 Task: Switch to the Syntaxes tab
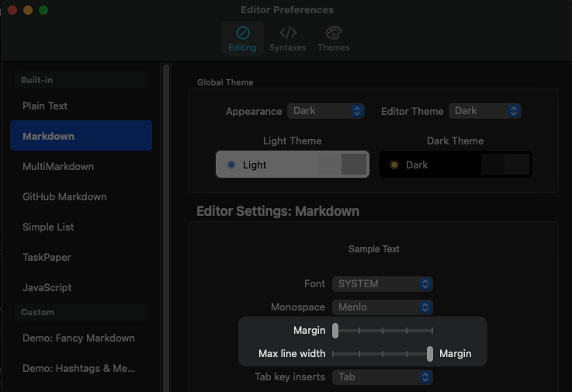tap(288, 39)
